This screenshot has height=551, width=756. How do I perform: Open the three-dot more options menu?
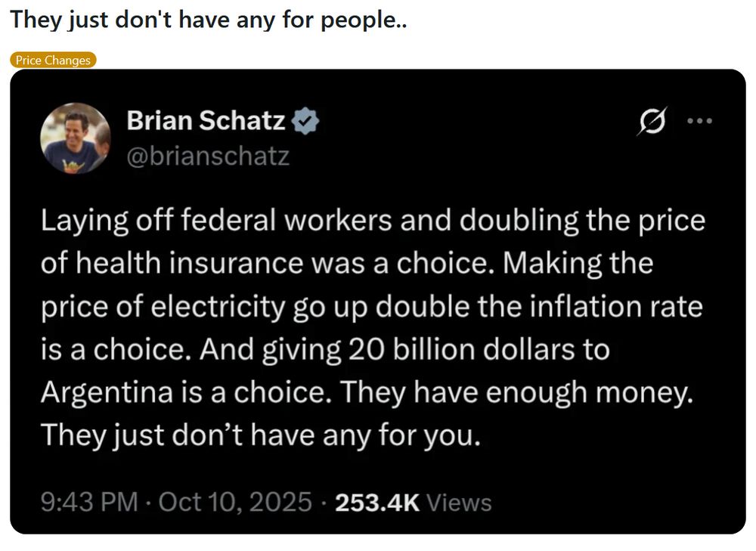click(x=699, y=121)
